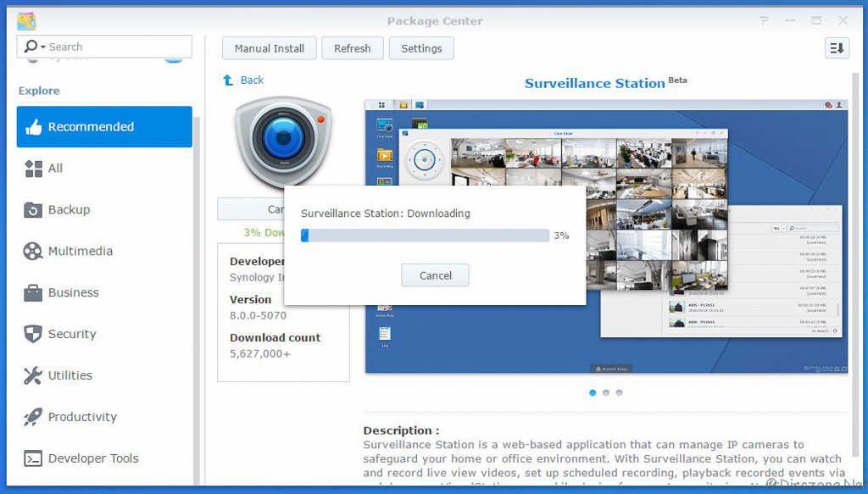Screen dimensions: 868x494
Task: Click the download progress bar in dialog
Action: click(426, 236)
